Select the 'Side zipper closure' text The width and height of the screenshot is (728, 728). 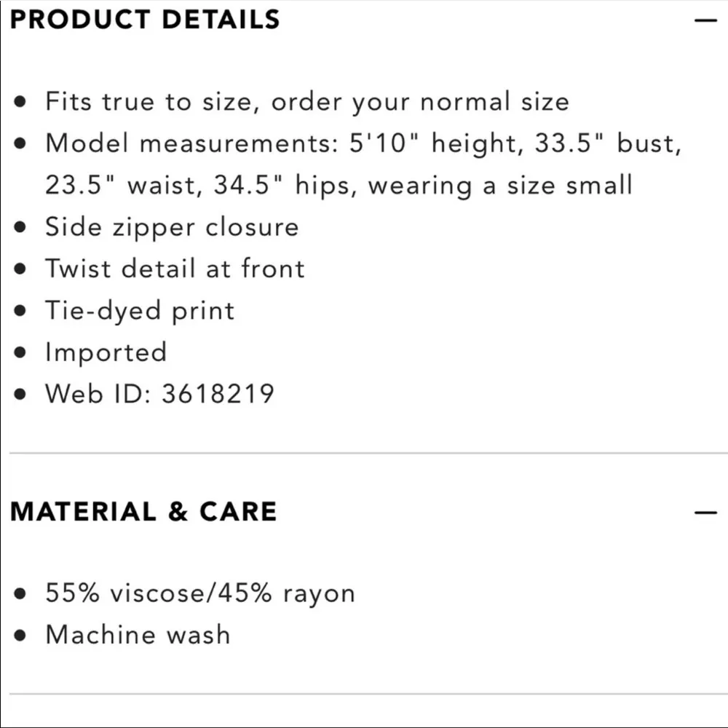click(172, 227)
